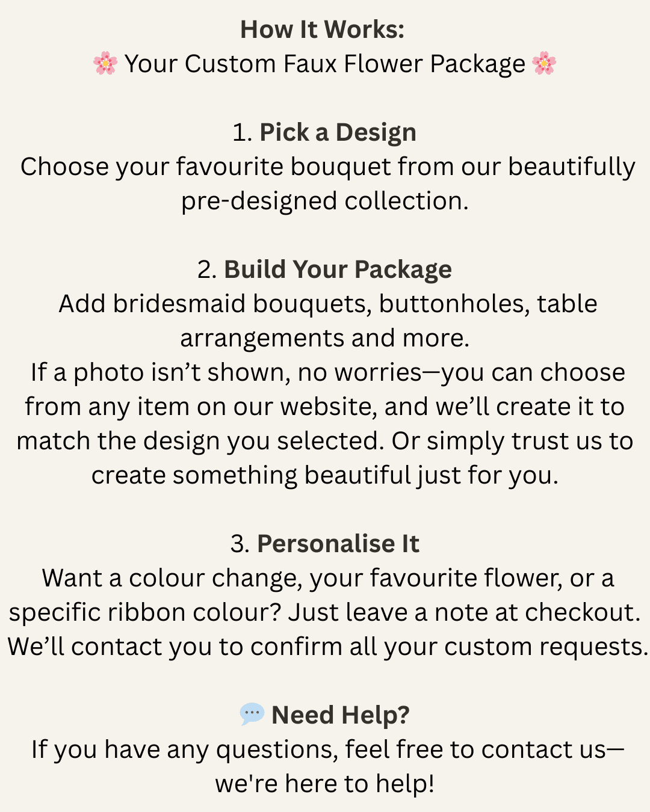Click the 'Pick a Design' heading
The image size is (650, 812).
(338, 132)
